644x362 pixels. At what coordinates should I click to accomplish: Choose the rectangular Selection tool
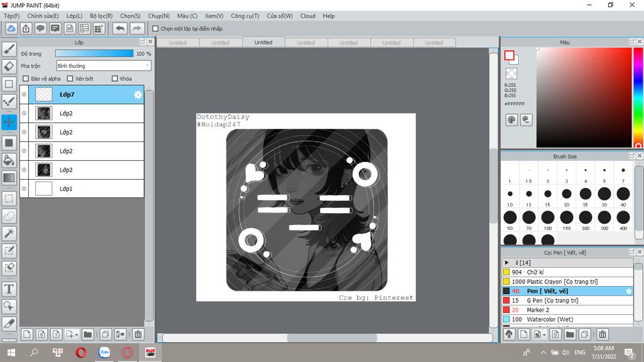(x=9, y=199)
